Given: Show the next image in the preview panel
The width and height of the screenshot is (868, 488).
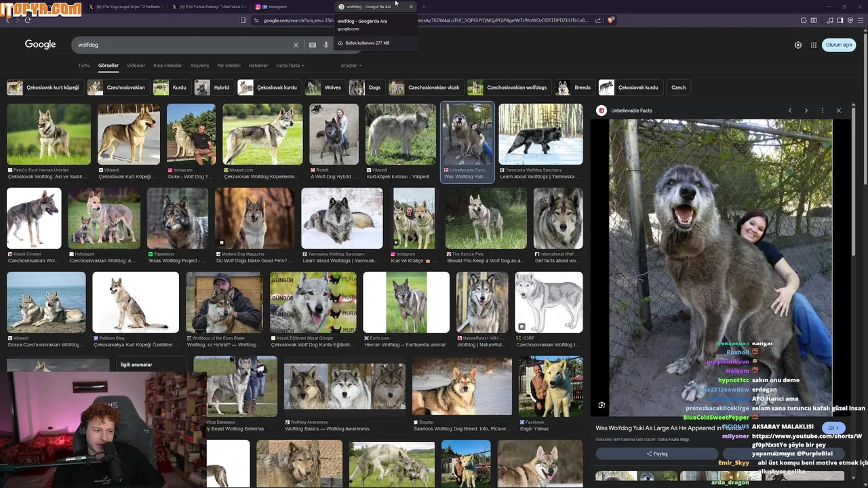Looking at the screenshot, I should (x=806, y=110).
